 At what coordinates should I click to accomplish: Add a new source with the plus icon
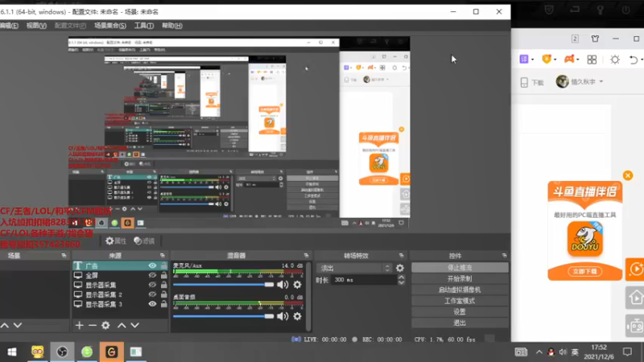79,326
